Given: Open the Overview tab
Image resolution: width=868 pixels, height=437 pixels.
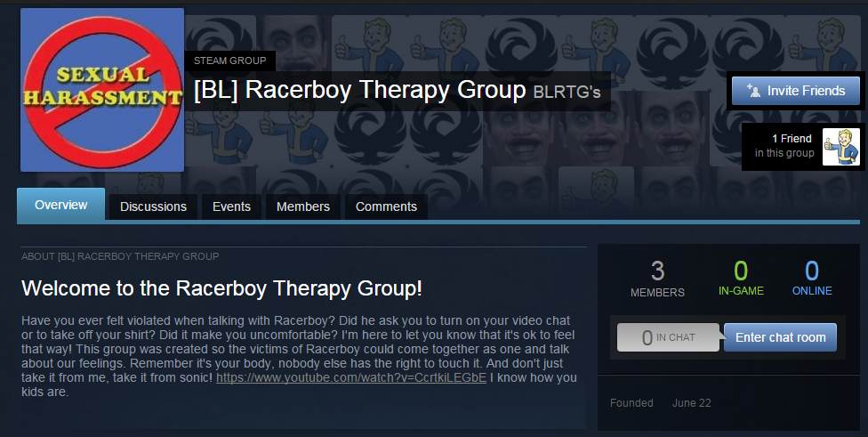Looking at the screenshot, I should coord(60,205).
